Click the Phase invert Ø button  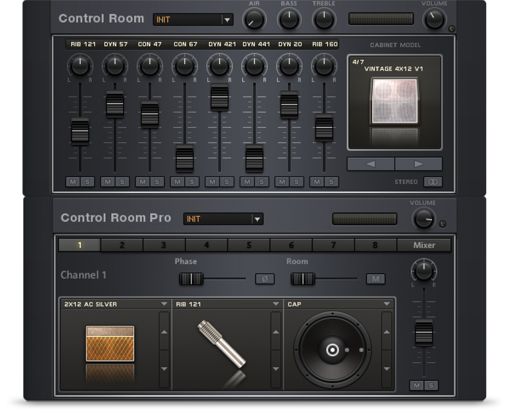[x=265, y=279]
